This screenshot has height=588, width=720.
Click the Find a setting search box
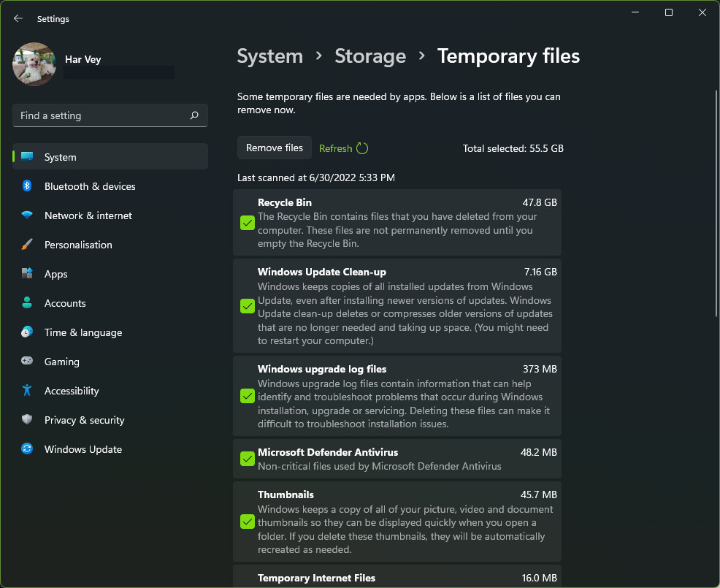[x=110, y=115]
